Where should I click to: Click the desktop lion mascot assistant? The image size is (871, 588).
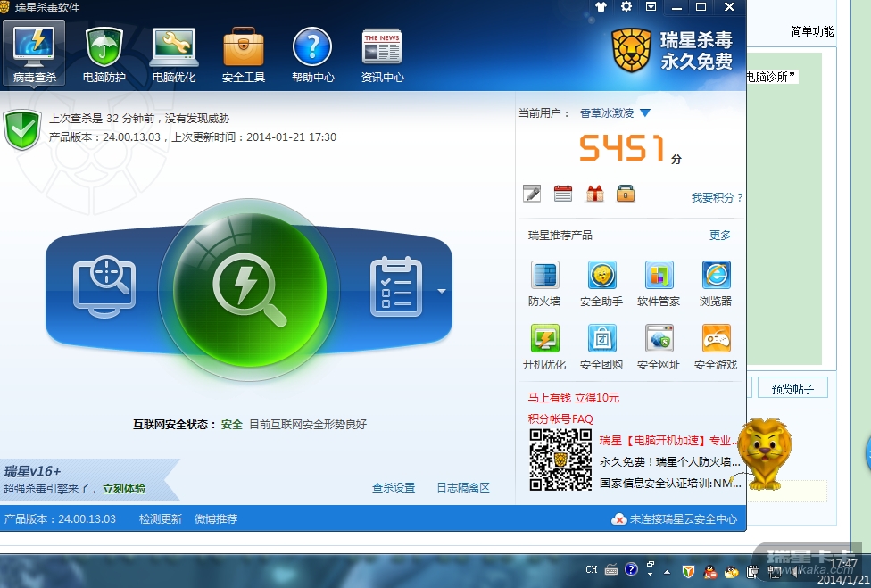[766, 454]
